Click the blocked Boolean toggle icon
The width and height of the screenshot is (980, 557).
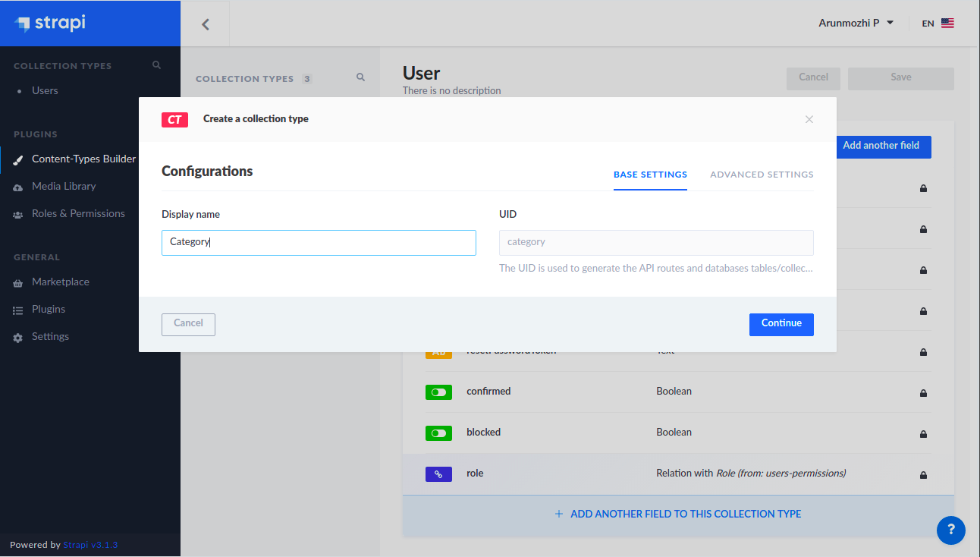pos(438,433)
